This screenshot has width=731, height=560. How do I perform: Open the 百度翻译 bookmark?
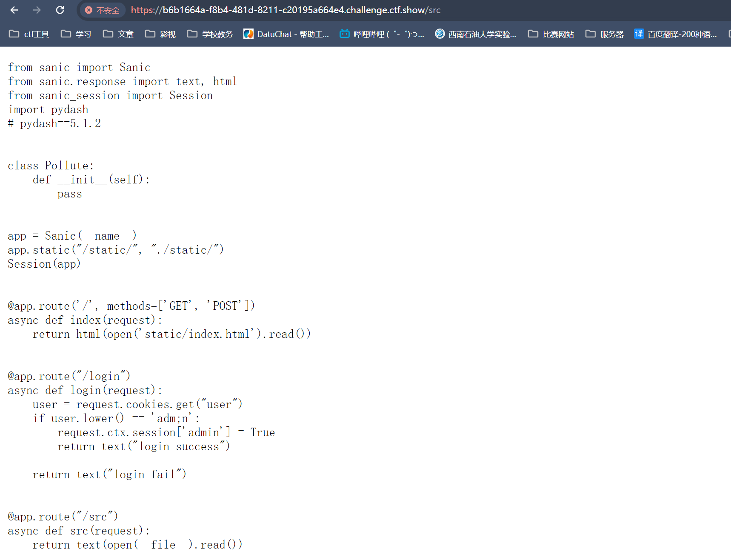676,34
